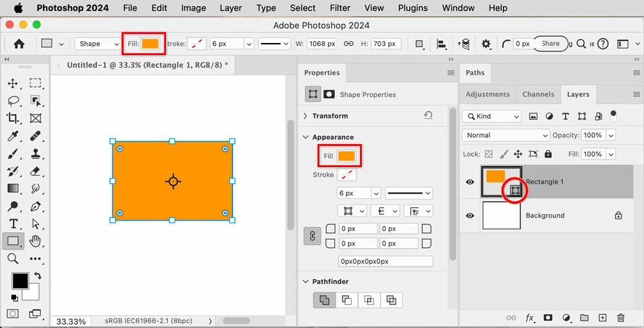This screenshot has height=328, width=644.
Task: Open the stroke alignment dropdown in Properties
Action: tap(352, 211)
